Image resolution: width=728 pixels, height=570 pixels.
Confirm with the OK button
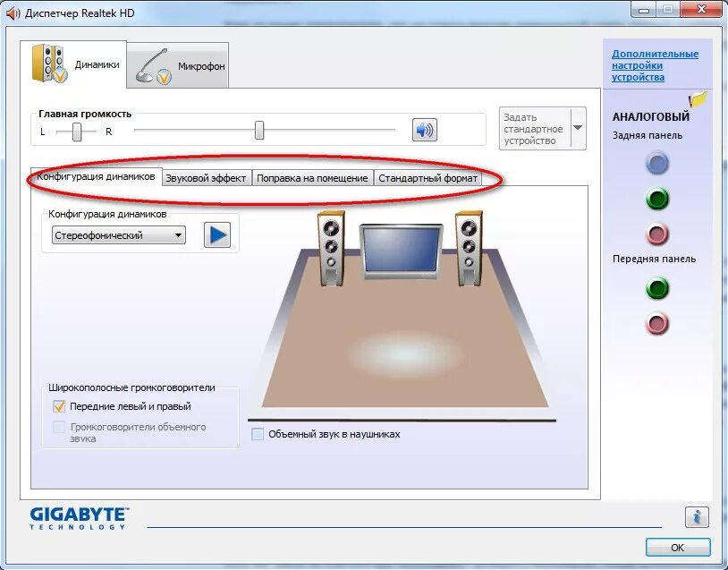[677, 548]
